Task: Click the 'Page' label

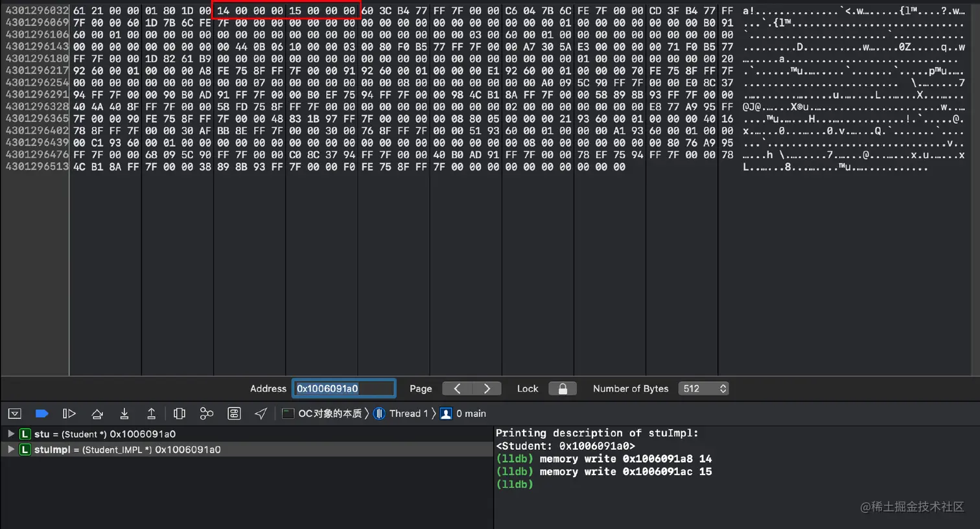Action: point(421,388)
